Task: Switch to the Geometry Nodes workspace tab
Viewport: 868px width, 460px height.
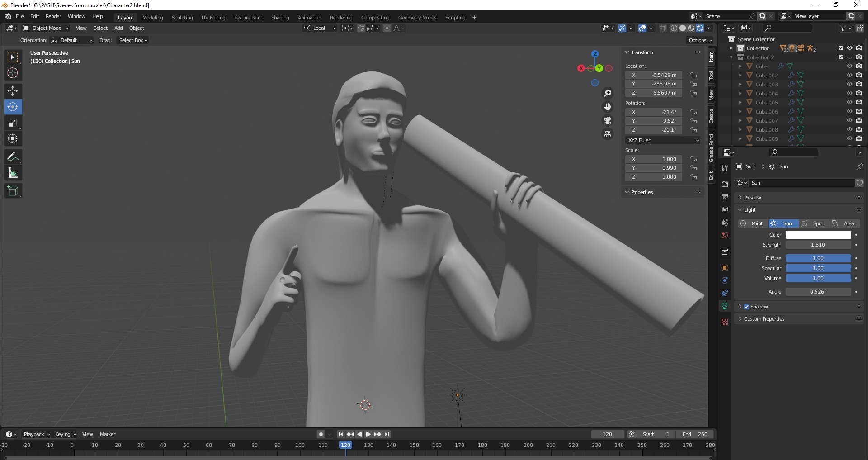Action: point(417,18)
